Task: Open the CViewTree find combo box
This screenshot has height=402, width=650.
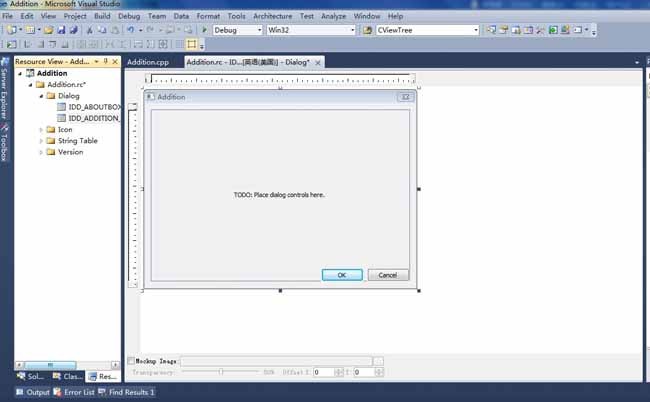Action: (x=427, y=30)
